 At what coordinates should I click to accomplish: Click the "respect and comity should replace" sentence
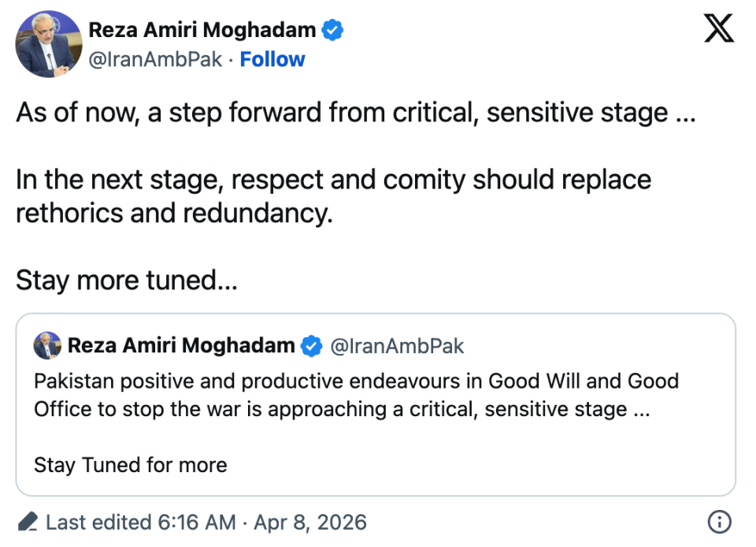(x=333, y=180)
